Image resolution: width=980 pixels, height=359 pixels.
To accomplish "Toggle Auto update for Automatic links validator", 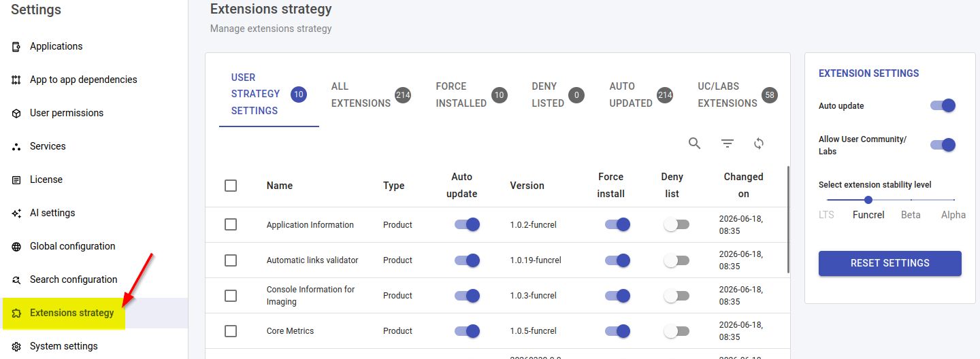I will point(468,260).
